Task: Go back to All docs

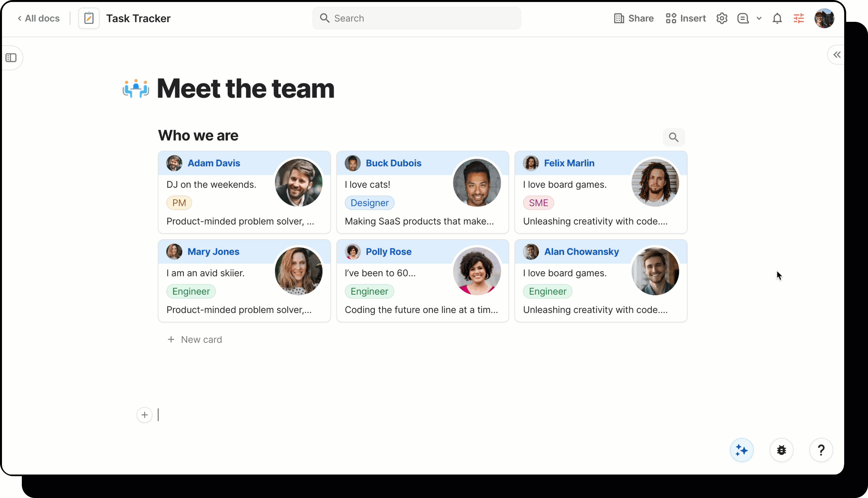Action: [x=39, y=18]
